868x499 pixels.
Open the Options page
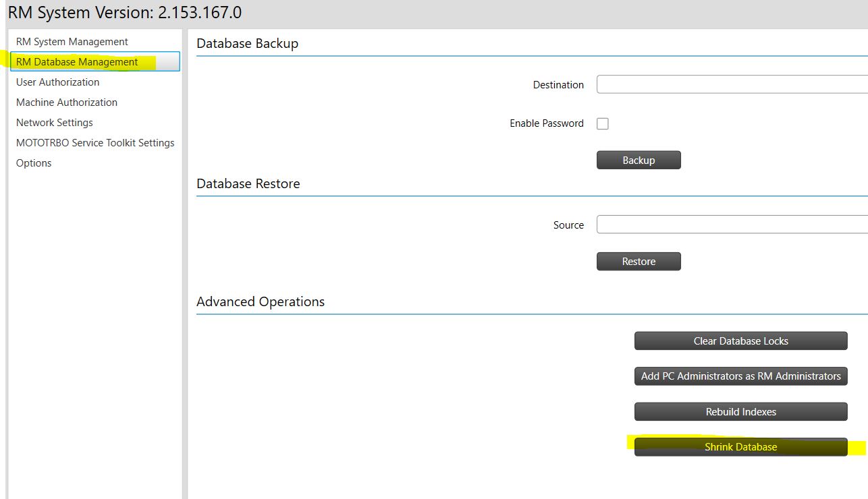click(95, 163)
